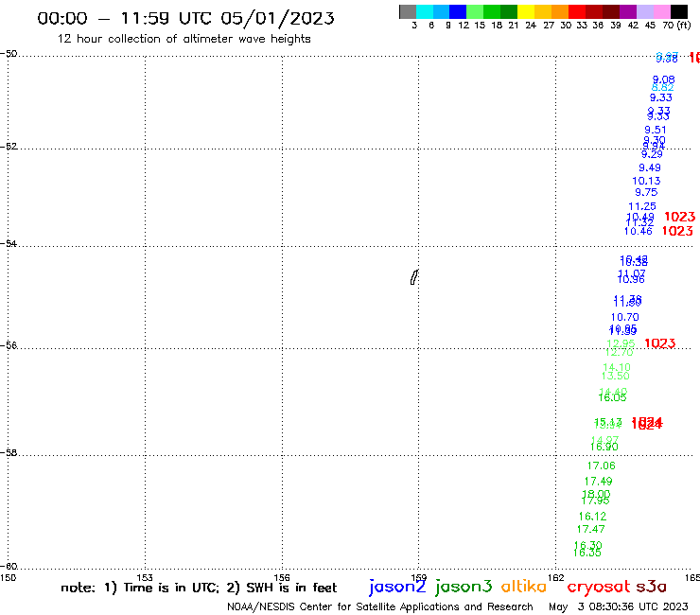Click the wave height value 17.47
The height and width of the screenshot is (615, 700).
pos(590,529)
